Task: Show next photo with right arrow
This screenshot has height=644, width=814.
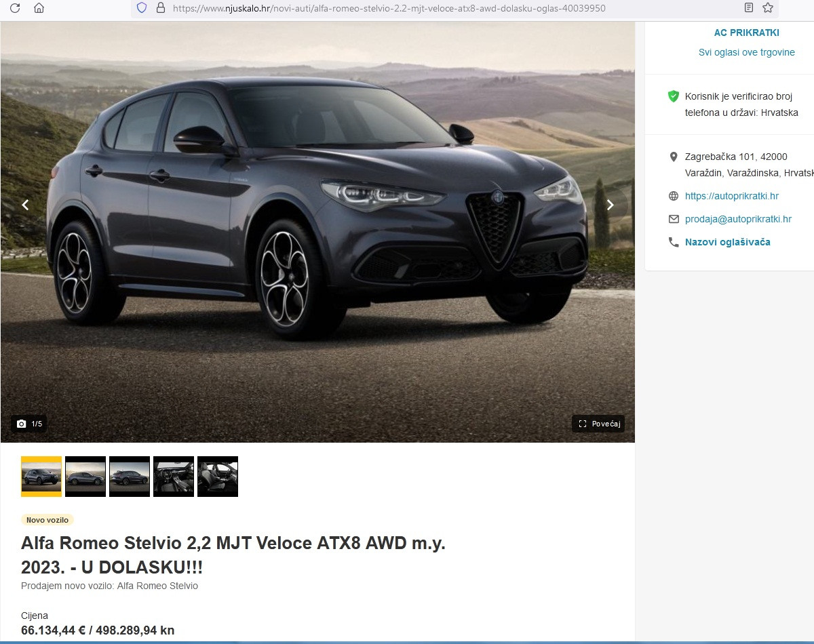Action: point(610,205)
